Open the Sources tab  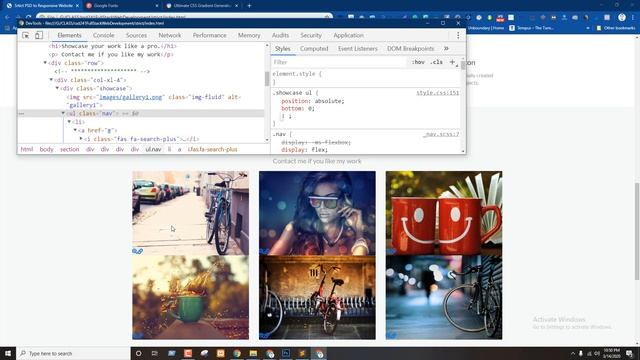pos(136,36)
